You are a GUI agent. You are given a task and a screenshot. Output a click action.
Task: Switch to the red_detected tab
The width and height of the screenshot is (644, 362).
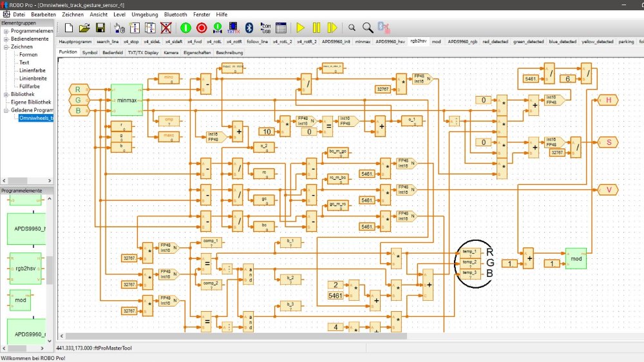(495, 41)
